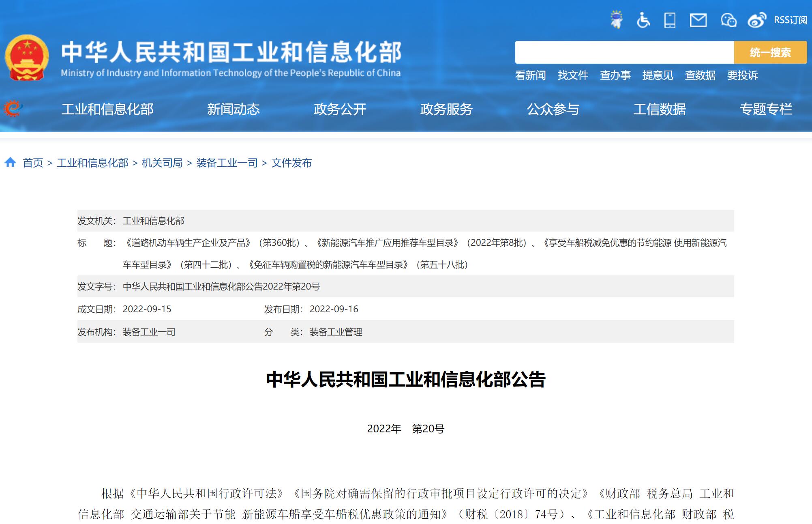Open 装备工业一司 breadcrumb link

(227, 163)
